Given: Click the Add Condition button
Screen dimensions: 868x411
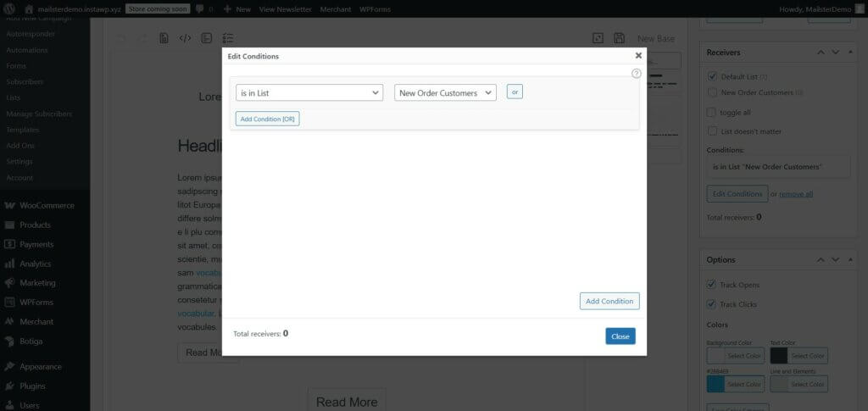Looking at the screenshot, I should point(609,301).
